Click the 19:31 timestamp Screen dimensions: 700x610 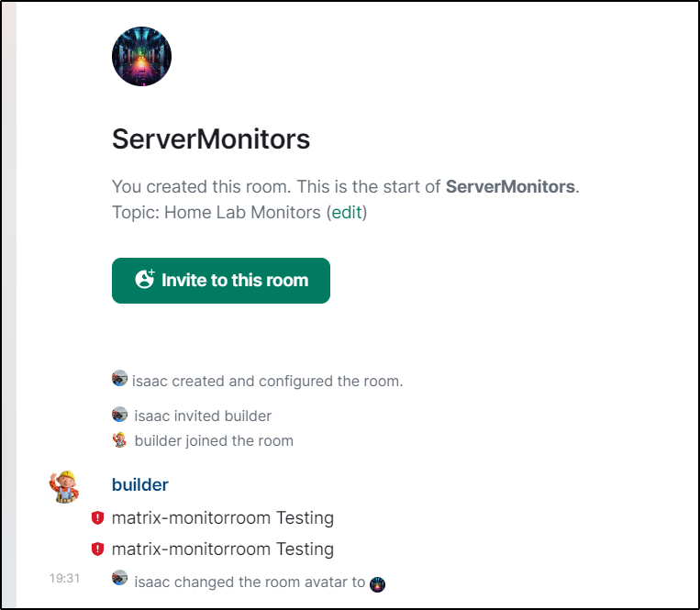point(64,578)
